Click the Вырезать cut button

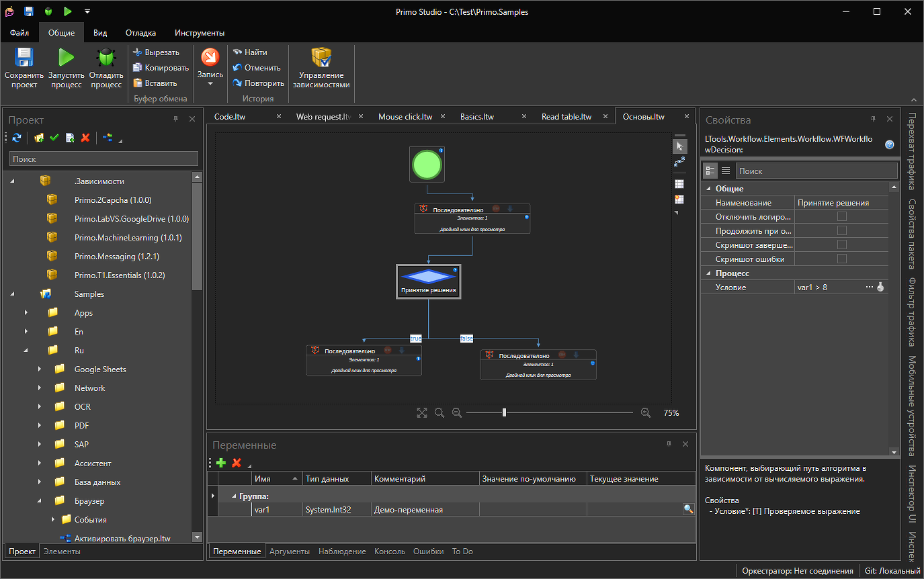click(x=156, y=52)
